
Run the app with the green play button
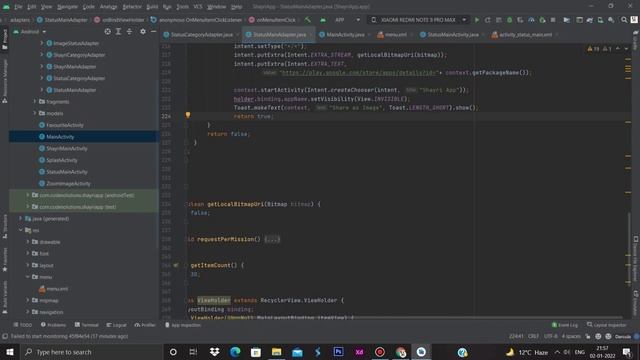coord(476,20)
